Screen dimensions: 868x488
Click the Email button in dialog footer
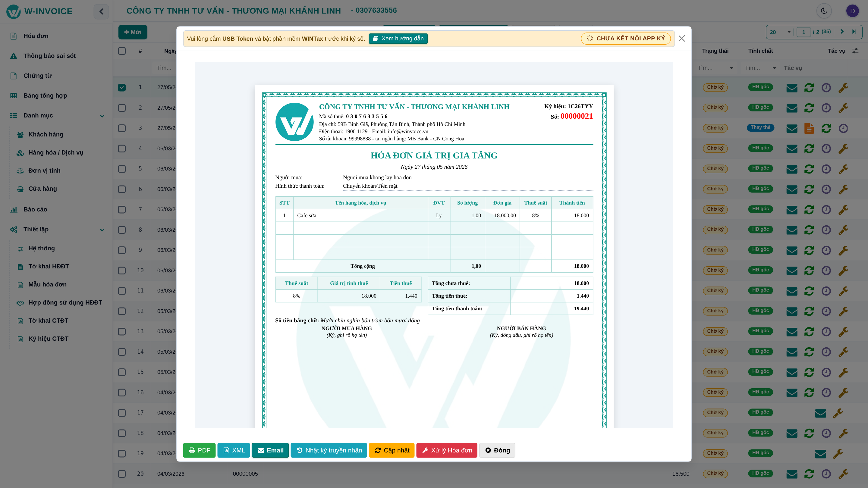[270, 450]
